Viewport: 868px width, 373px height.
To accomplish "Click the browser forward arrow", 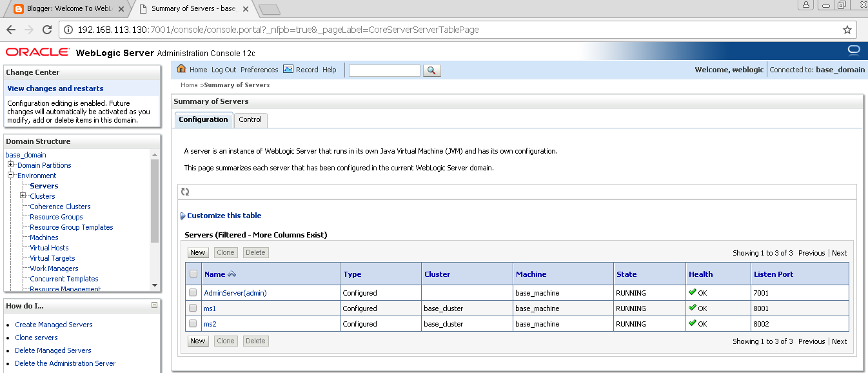I will point(28,30).
